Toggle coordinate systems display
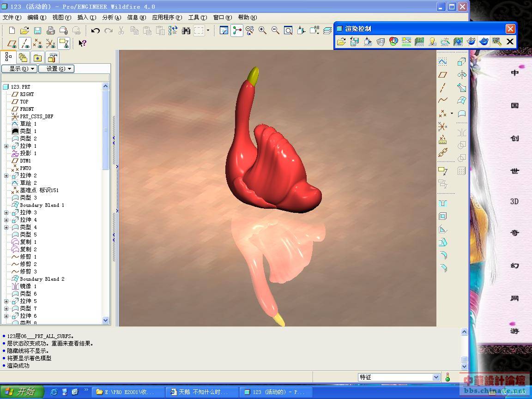 [x=50, y=43]
